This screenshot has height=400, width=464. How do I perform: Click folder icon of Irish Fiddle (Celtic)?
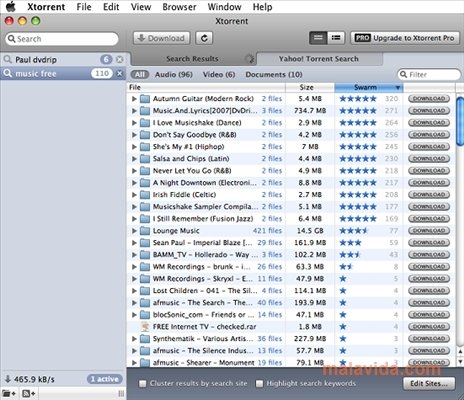tap(145, 195)
